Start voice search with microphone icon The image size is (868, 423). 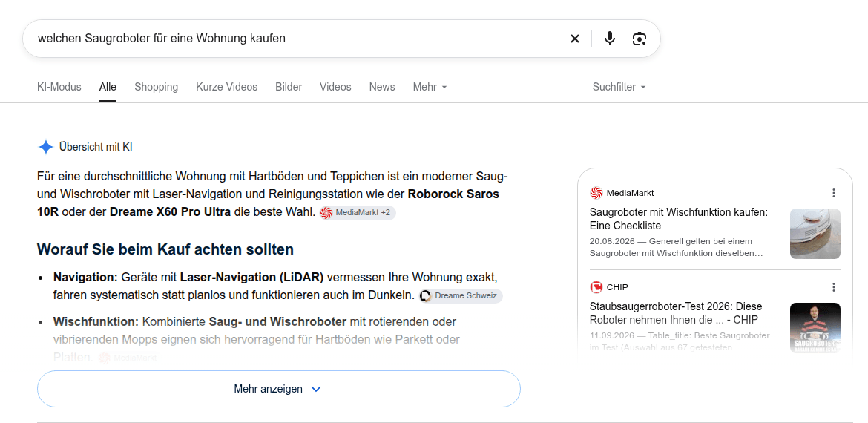coord(610,38)
